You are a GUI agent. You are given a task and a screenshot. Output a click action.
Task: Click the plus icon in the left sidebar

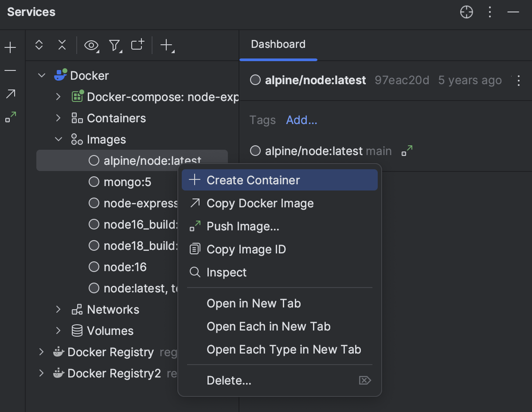[x=10, y=47]
